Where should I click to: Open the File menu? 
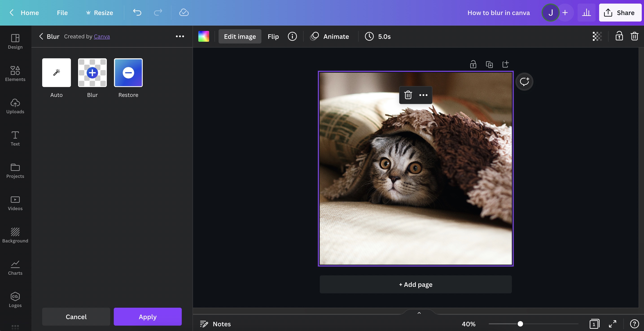62,13
